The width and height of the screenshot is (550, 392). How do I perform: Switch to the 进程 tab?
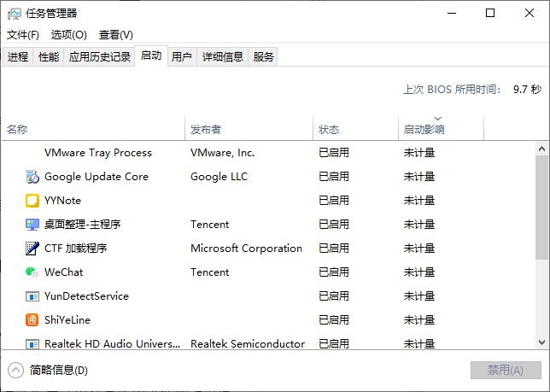click(x=18, y=56)
